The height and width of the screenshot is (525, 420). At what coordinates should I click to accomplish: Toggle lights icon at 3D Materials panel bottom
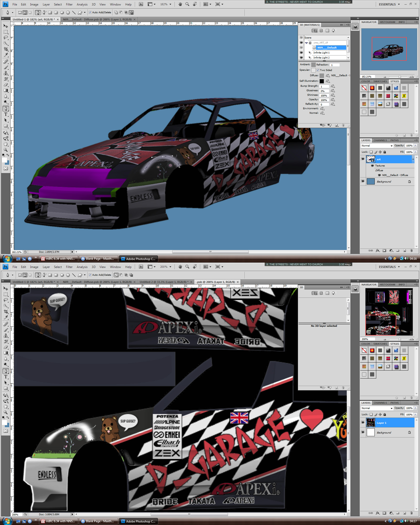coord(329,125)
